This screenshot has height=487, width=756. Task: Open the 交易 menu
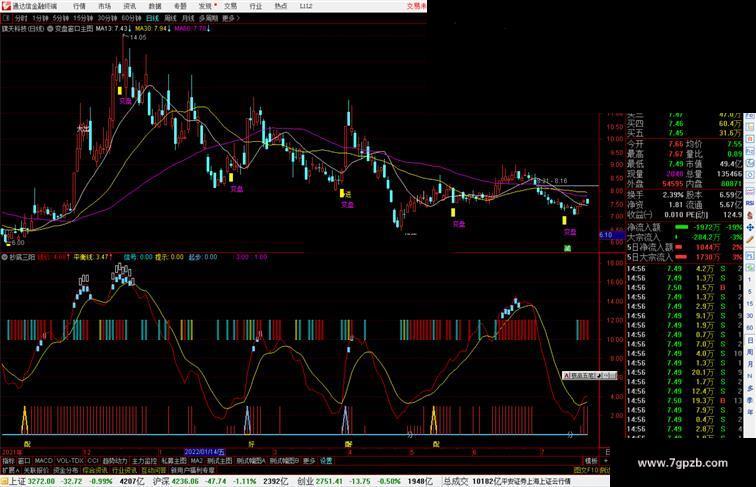coord(230,6)
